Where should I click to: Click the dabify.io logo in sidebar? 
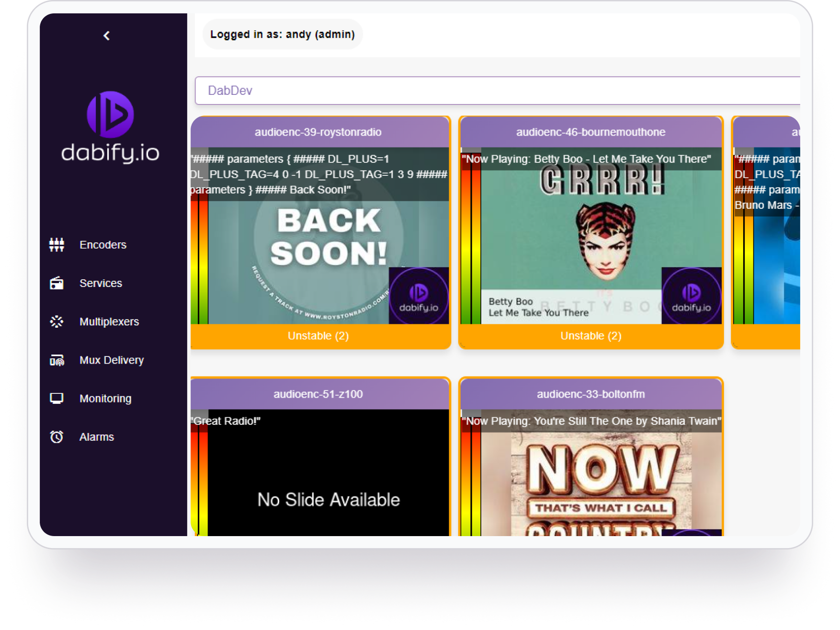110,127
